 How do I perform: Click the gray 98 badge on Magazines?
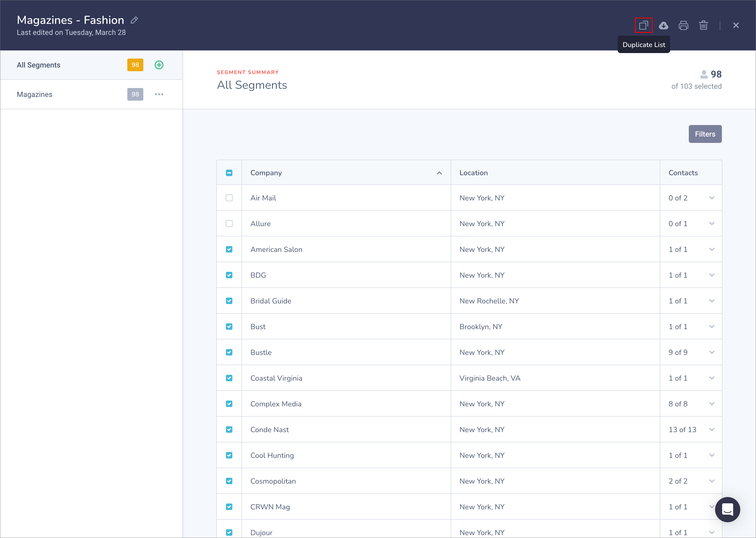coord(135,94)
